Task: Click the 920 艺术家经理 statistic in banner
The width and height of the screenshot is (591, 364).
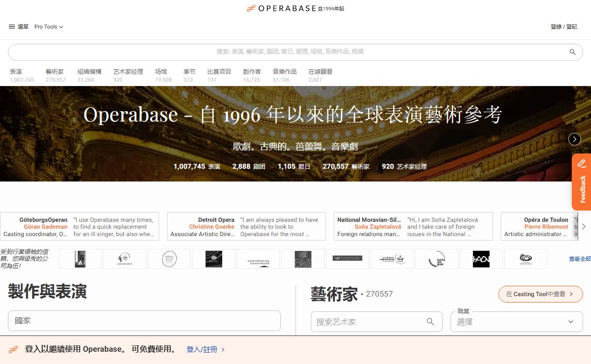Action: pos(404,167)
